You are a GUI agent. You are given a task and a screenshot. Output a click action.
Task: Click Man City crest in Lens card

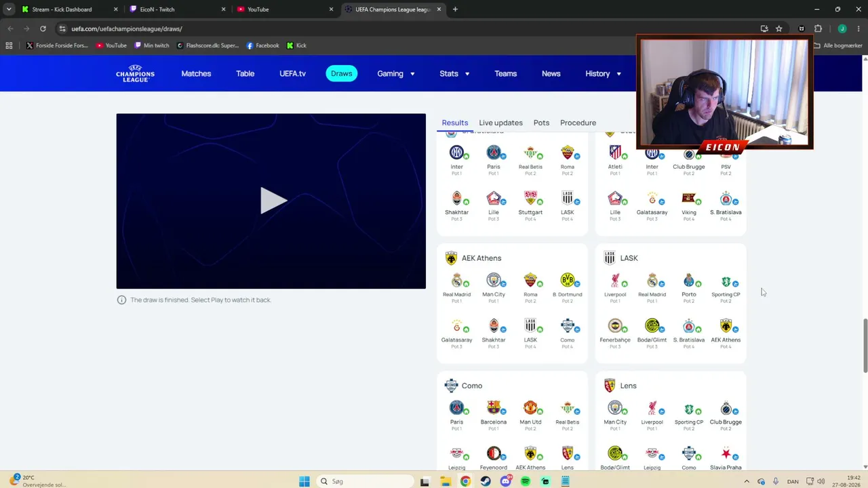point(615,407)
